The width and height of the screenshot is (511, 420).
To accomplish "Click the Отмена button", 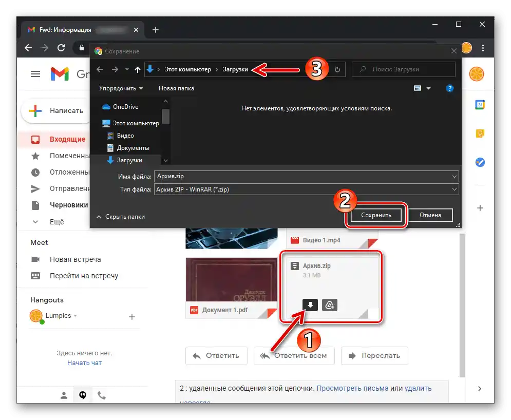I will coord(430,215).
